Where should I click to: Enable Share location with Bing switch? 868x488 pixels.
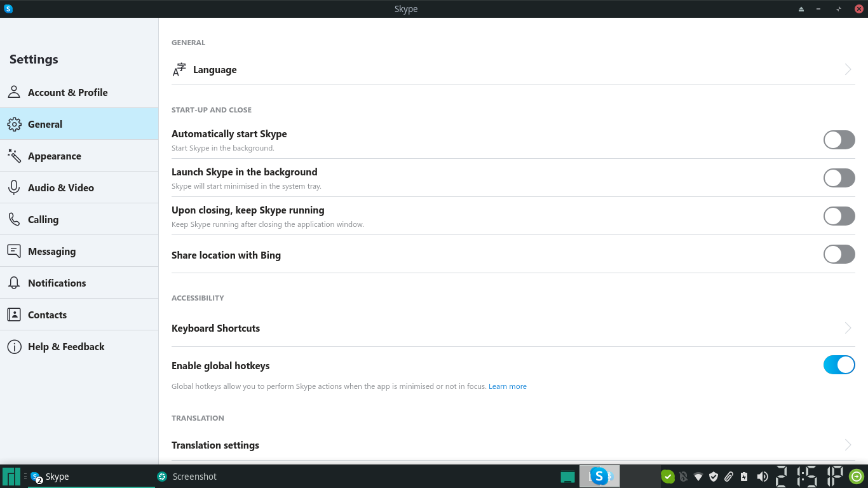[839, 254]
